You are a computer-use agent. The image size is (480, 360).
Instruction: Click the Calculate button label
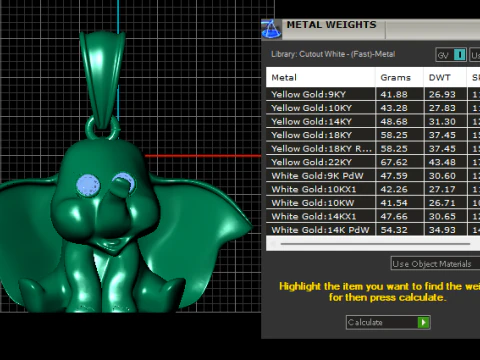tap(366, 322)
